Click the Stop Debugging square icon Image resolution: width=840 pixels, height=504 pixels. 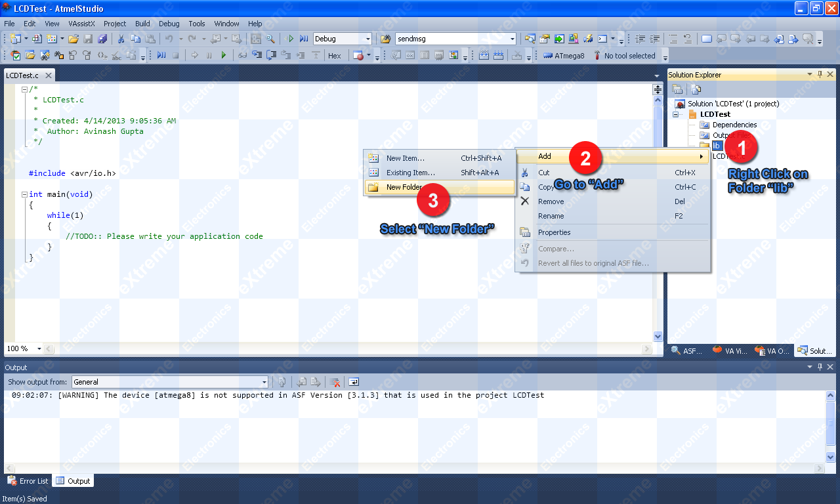tap(175, 56)
